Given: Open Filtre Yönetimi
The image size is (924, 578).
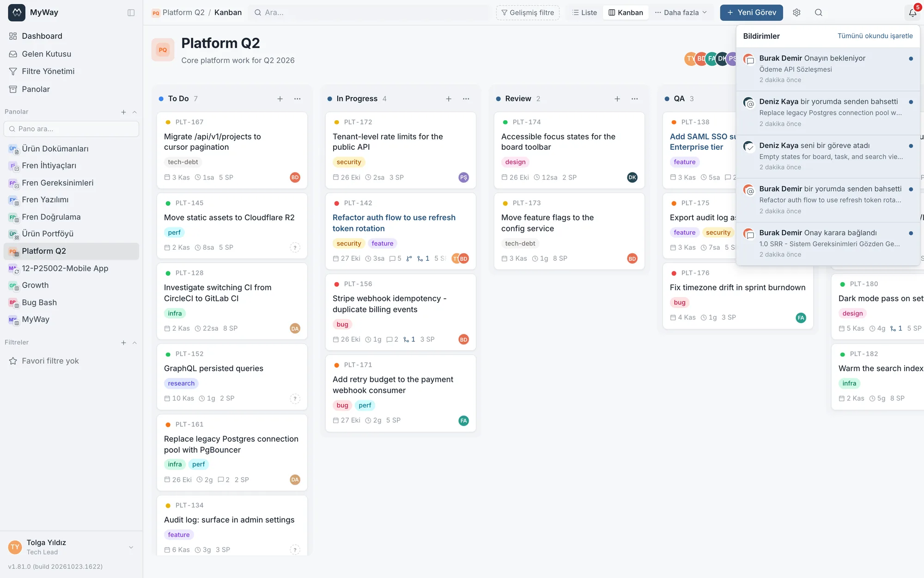Looking at the screenshot, I should (72, 71).
